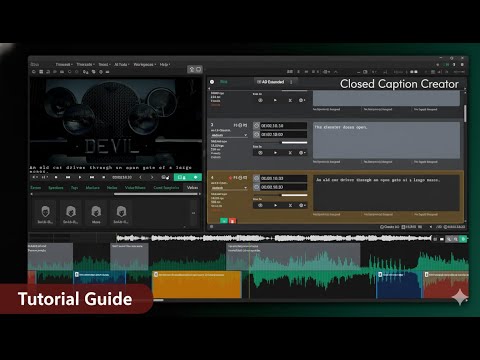The width and height of the screenshot is (480, 360).
Task: Select the third voice avatar thumbnail
Action: click(96, 212)
